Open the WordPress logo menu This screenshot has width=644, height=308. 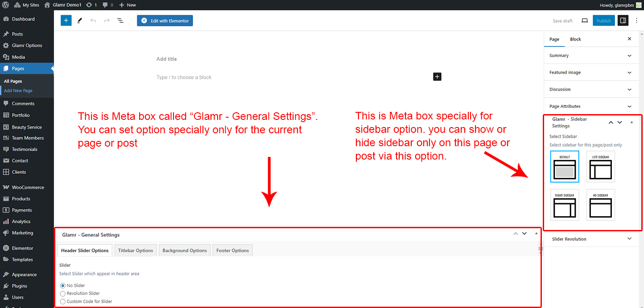[5, 5]
